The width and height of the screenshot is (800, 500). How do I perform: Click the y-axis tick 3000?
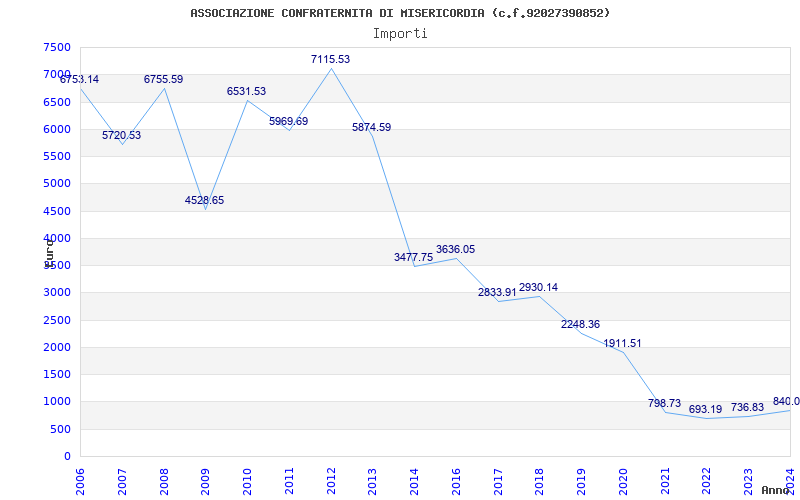(57, 293)
